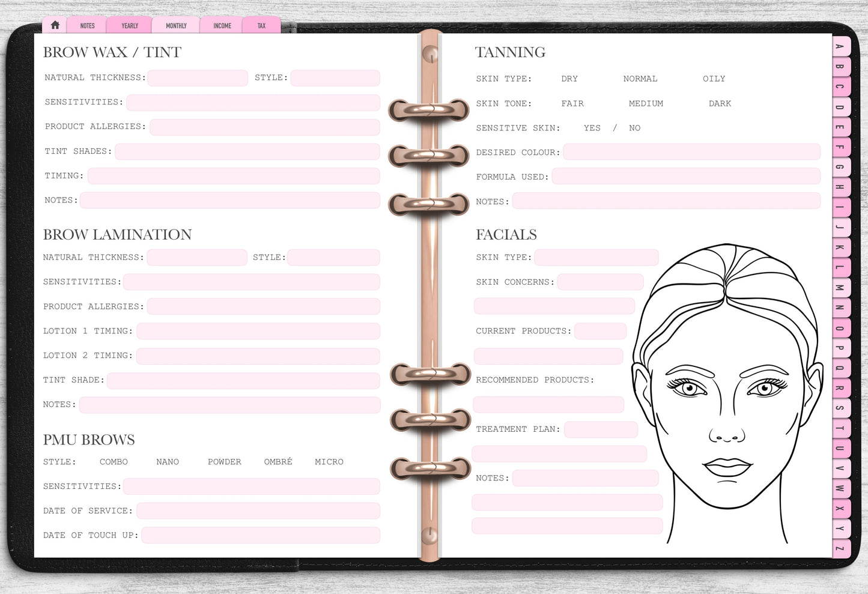Select Dry skin type option

tap(569, 79)
